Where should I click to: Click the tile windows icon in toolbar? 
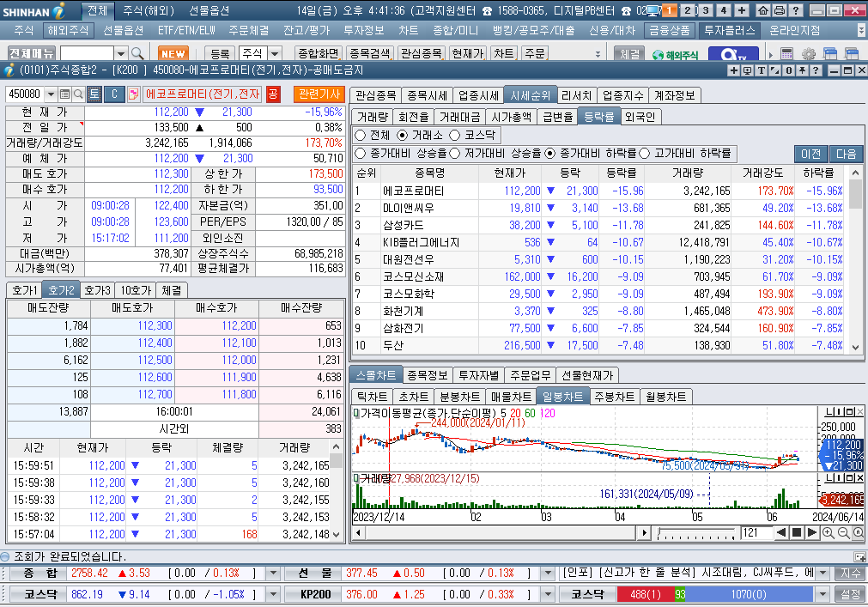pos(830,54)
